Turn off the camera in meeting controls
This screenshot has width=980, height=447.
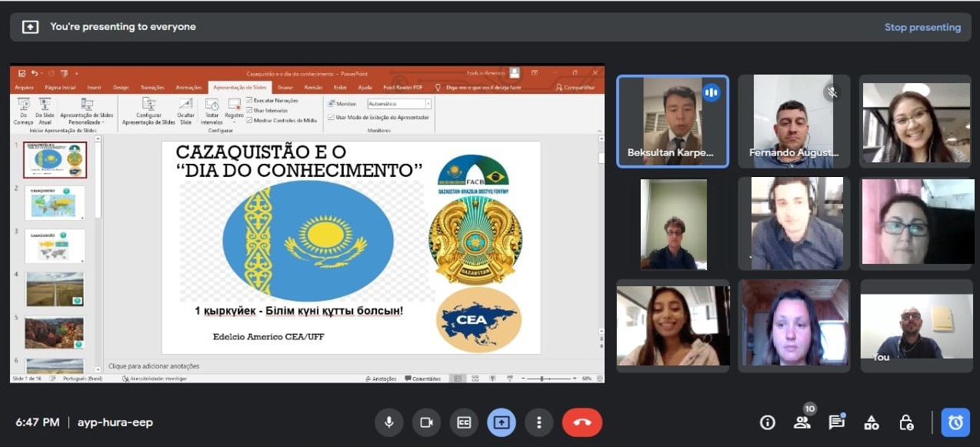pos(426,422)
